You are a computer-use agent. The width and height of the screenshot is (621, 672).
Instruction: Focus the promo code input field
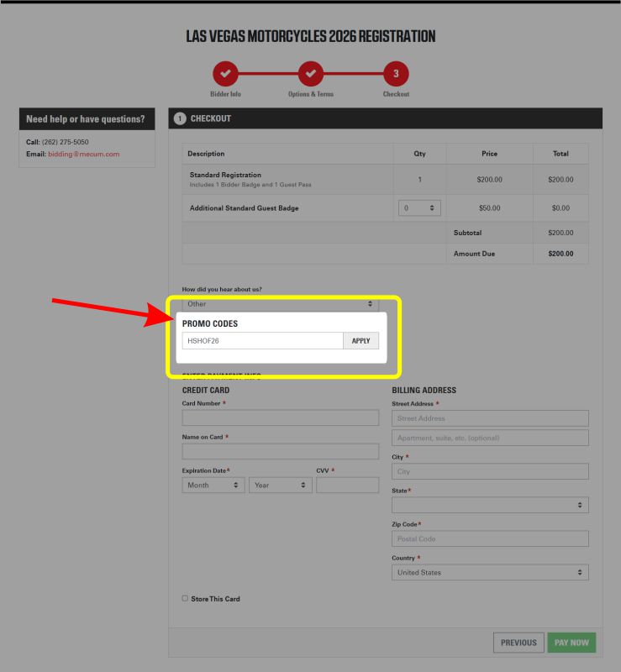262,341
